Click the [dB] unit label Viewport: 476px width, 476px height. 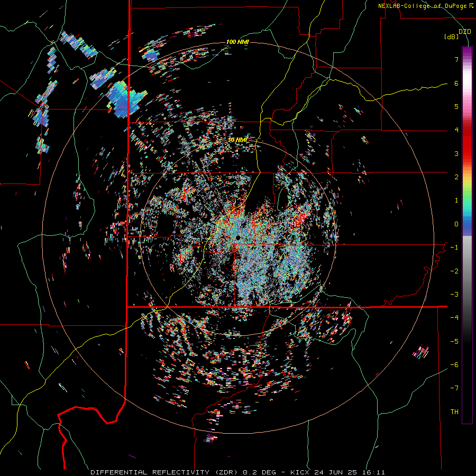[x=452, y=37]
